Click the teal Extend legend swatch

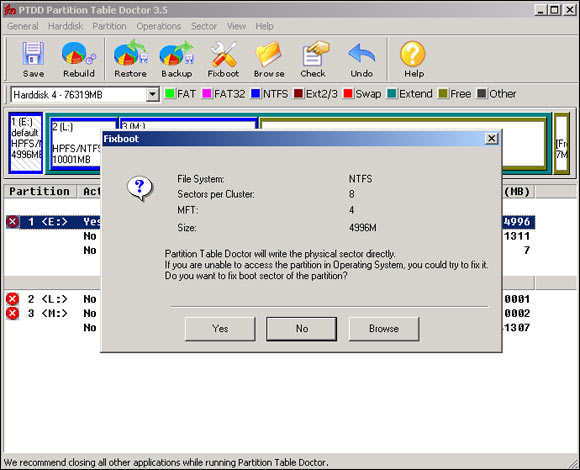pos(392,93)
